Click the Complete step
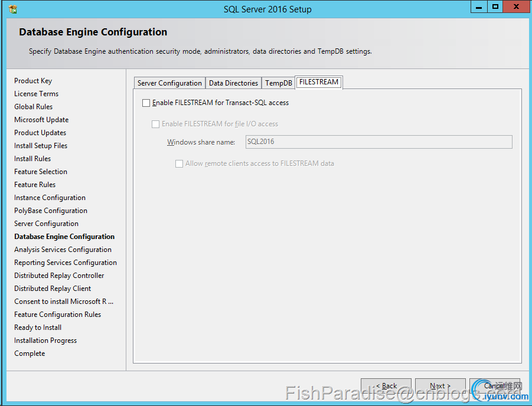The height and width of the screenshot is (406, 532). [30, 353]
